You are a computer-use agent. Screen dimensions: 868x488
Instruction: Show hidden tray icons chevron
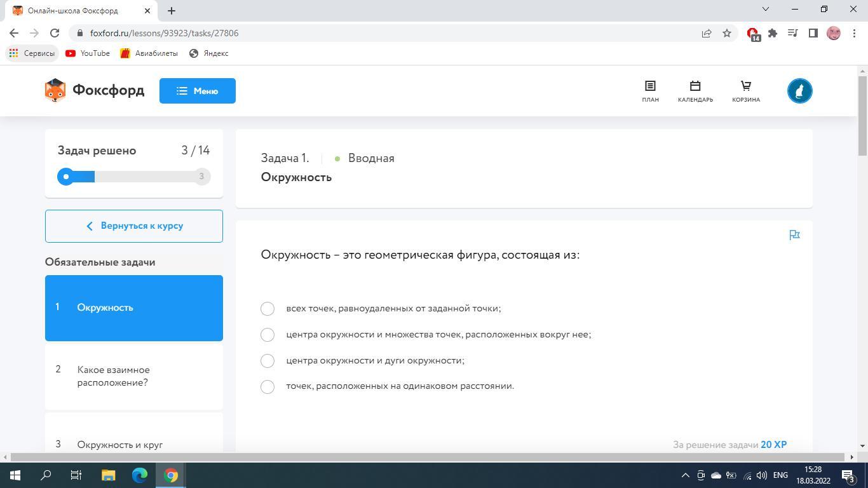(686, 475)
